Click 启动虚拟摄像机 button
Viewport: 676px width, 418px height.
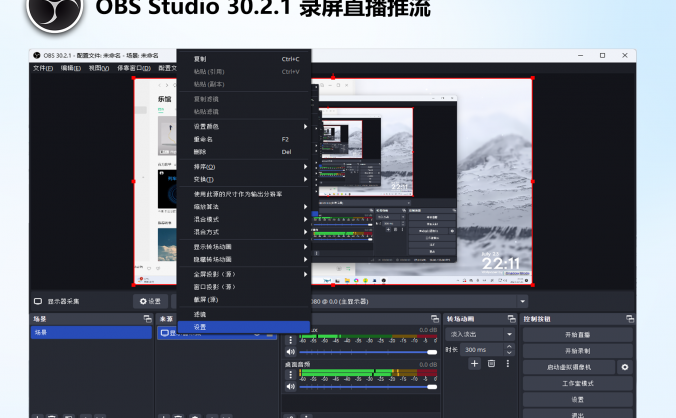(569, 367)
